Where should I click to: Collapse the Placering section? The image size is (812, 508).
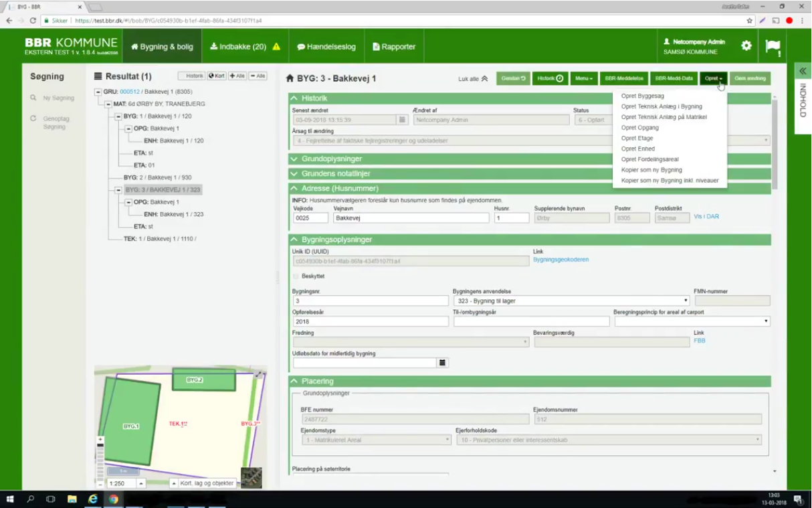294,382
